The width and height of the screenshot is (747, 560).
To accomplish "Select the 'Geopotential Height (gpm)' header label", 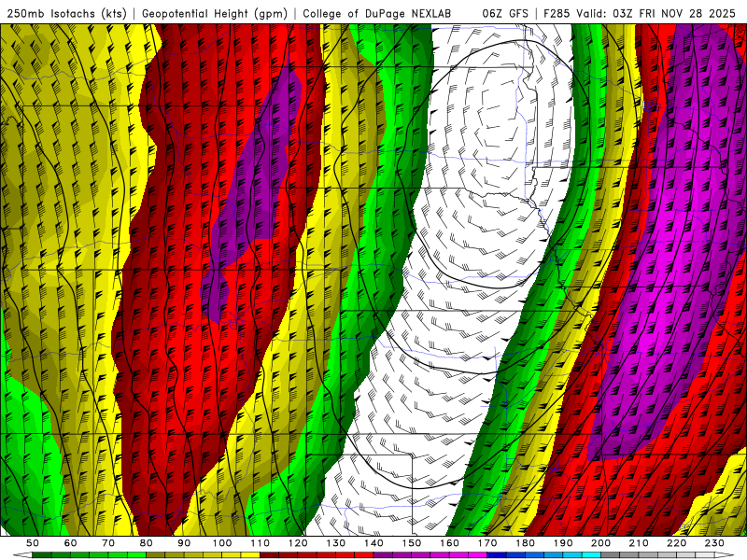I will [215, 13].
